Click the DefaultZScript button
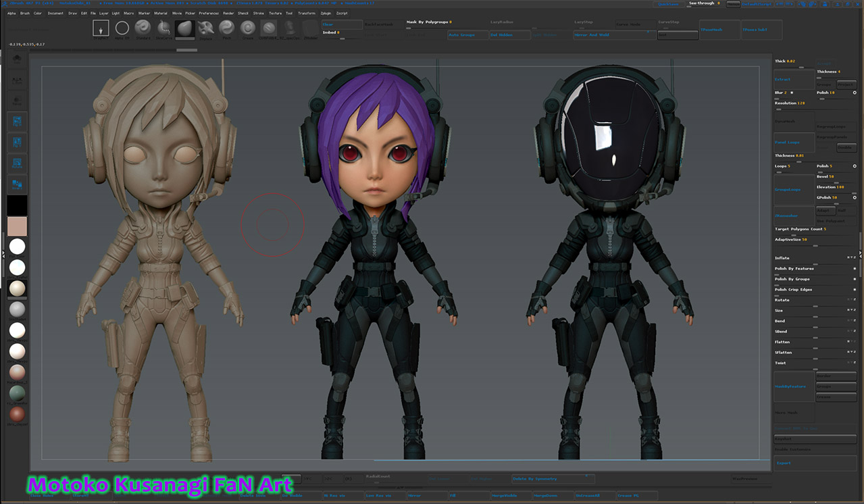 [757, 4]
